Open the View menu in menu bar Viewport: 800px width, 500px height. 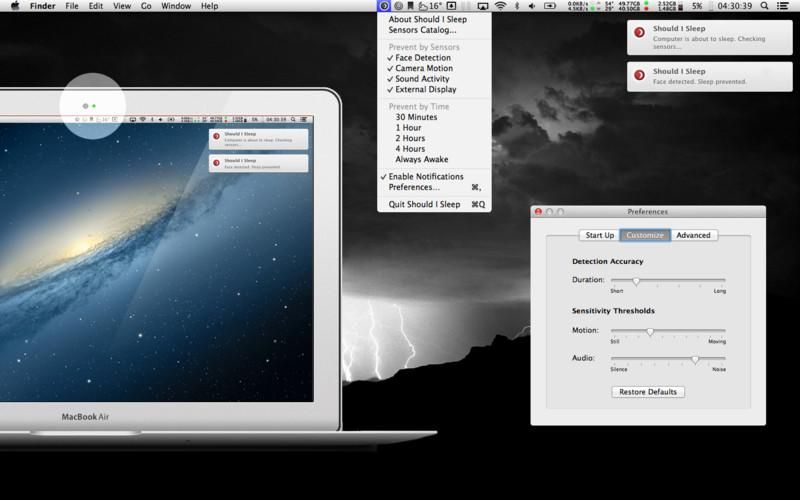[121, 6]
